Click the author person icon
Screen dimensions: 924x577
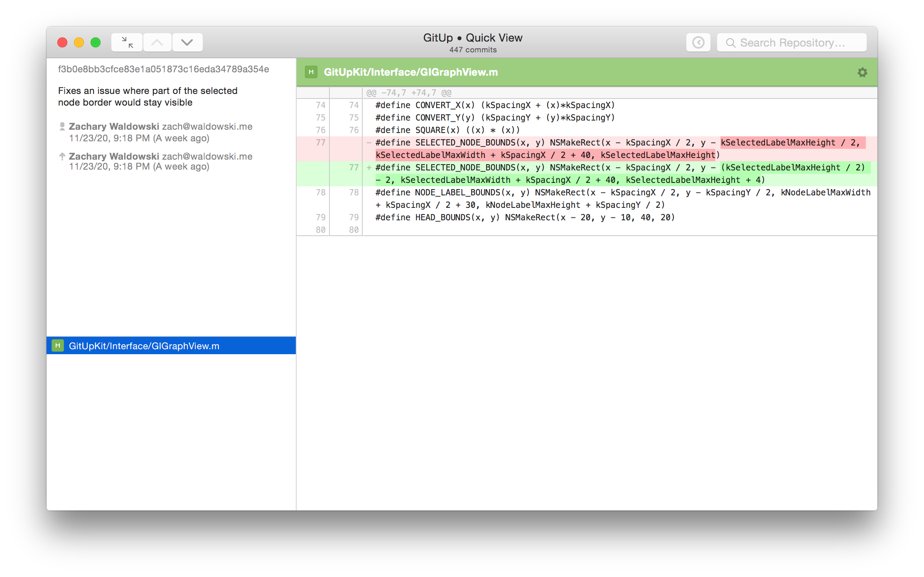tap(62, 126)
